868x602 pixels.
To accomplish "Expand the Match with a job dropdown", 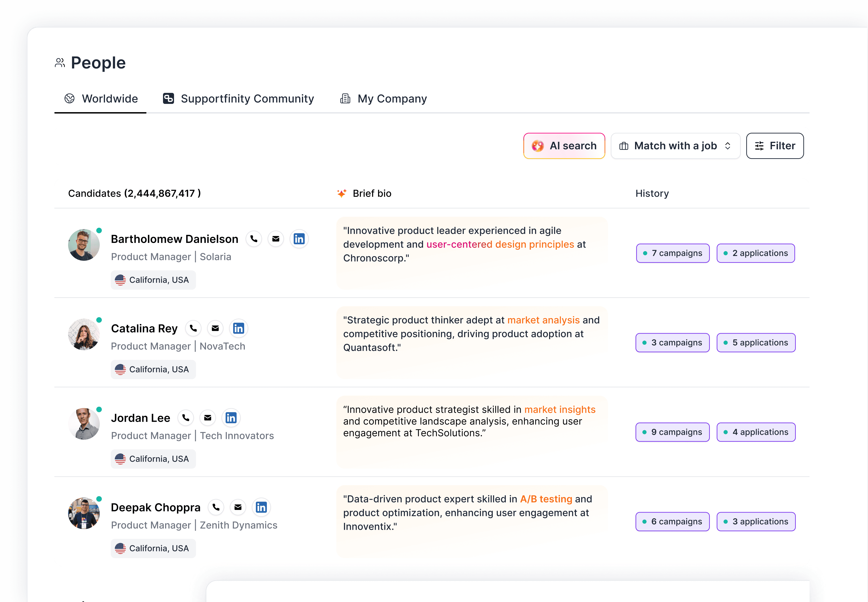I will tap(675, 146).
